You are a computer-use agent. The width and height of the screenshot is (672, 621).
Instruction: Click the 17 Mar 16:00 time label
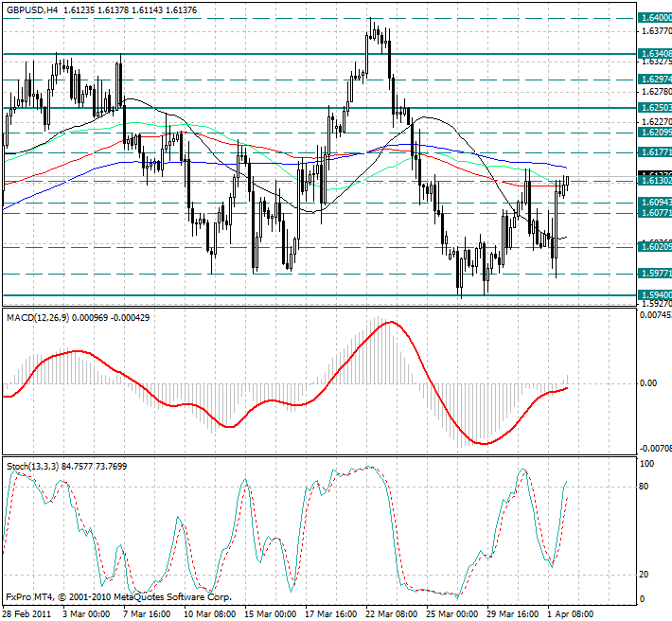pyautogui.click(x=331, y=614)
